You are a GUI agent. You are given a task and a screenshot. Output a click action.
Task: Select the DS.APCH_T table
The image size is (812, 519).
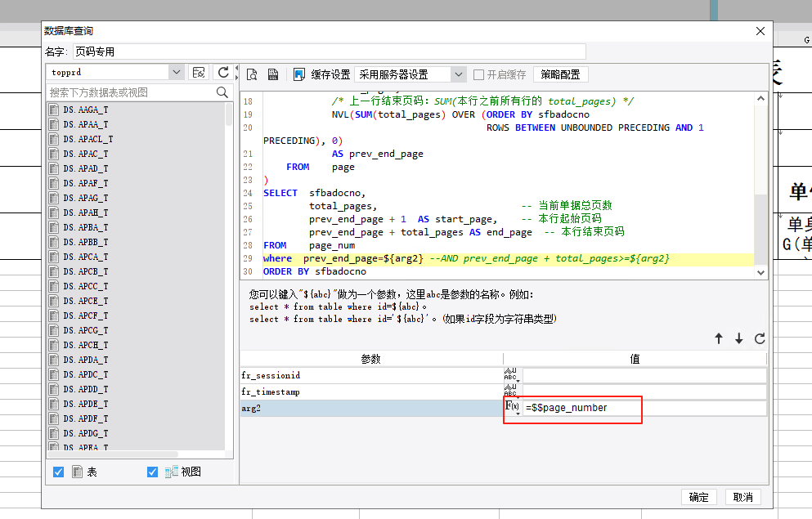(85, 345)
